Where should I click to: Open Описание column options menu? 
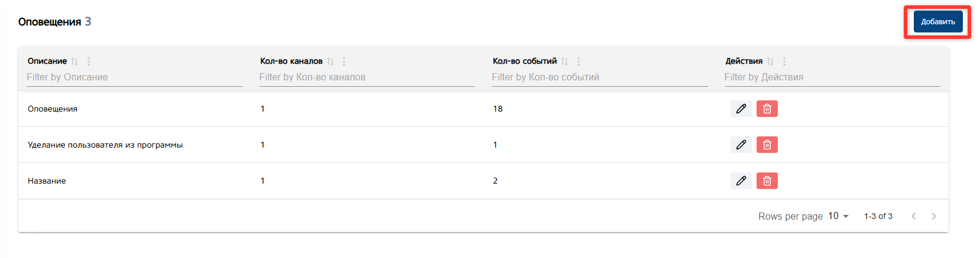[x=89, y=61]
